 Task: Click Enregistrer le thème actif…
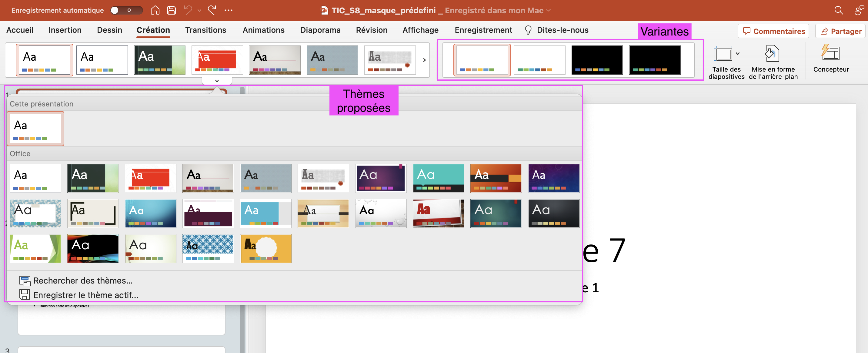[79, 295]
